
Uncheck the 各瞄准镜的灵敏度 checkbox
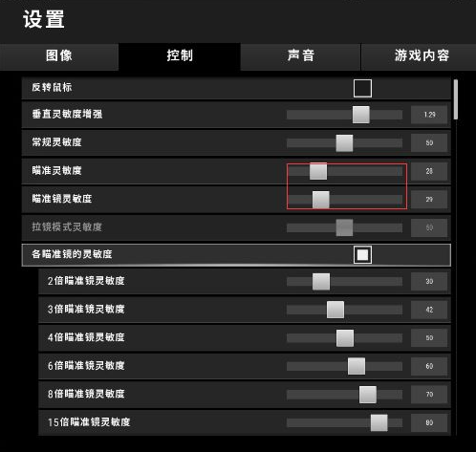362,255
